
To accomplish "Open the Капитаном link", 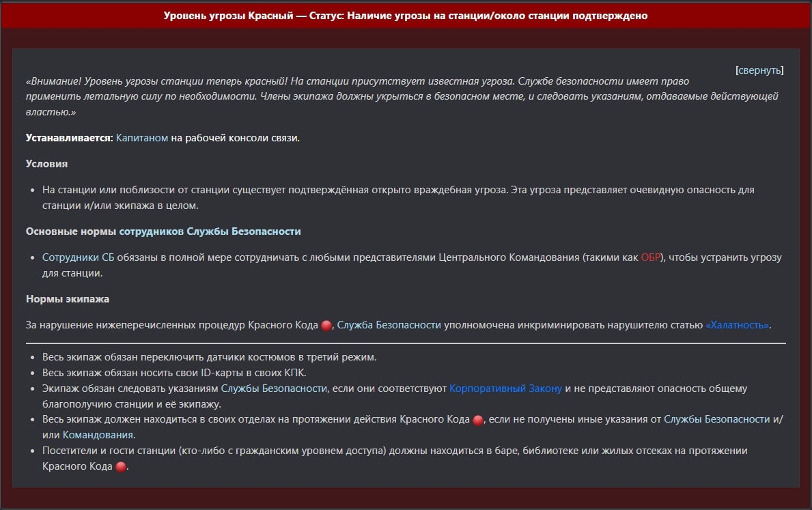I will 142,138.
